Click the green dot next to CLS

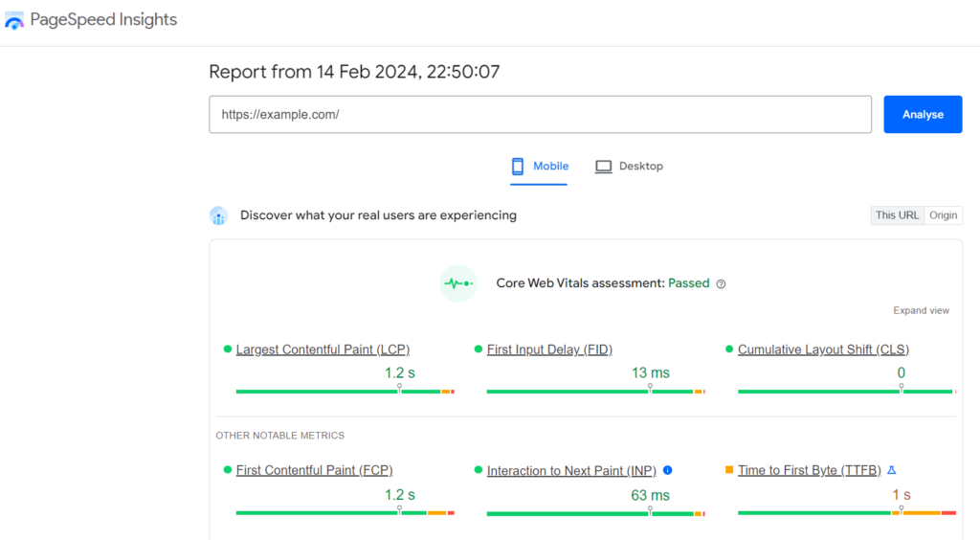click(x=728, y=349)
